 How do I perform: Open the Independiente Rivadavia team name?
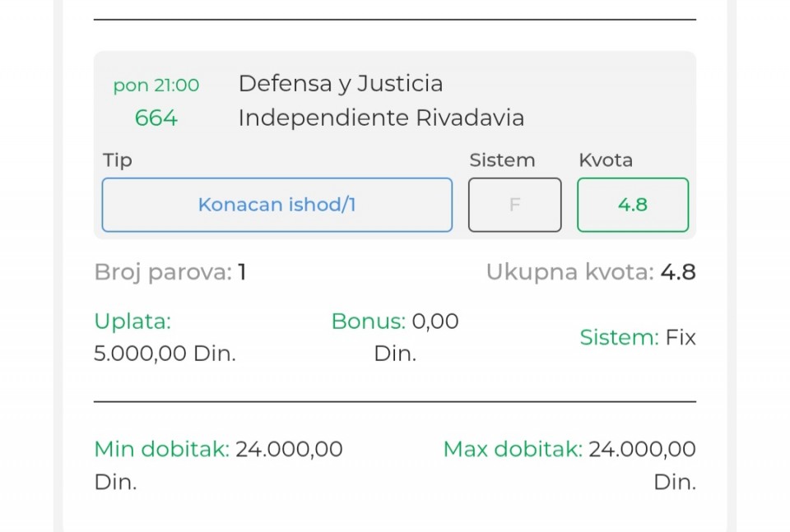(380, 118)
